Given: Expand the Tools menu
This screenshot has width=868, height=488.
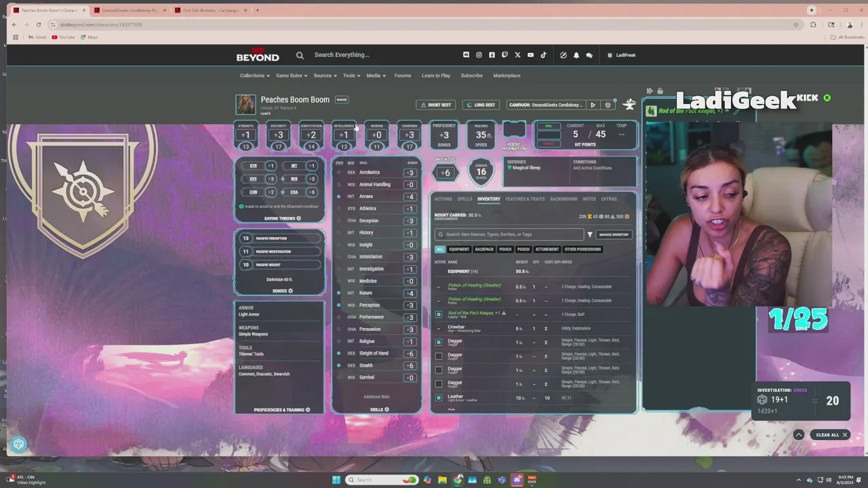Looking at the screenshot, I should [351, 75].
